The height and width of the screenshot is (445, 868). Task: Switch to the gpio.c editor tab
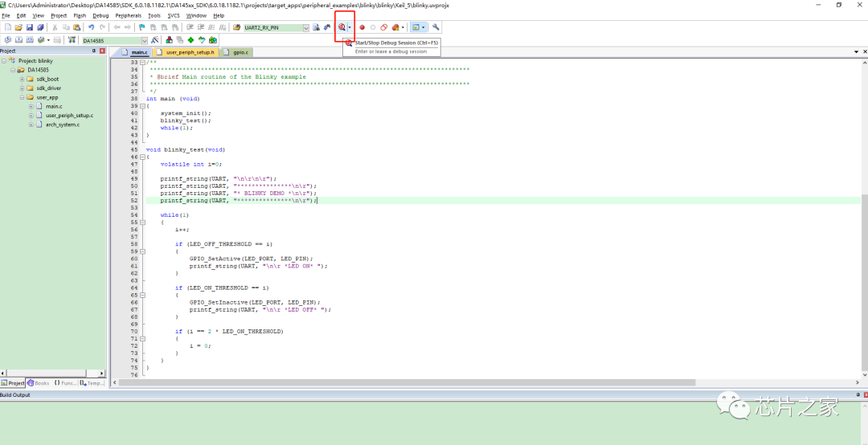235,52
